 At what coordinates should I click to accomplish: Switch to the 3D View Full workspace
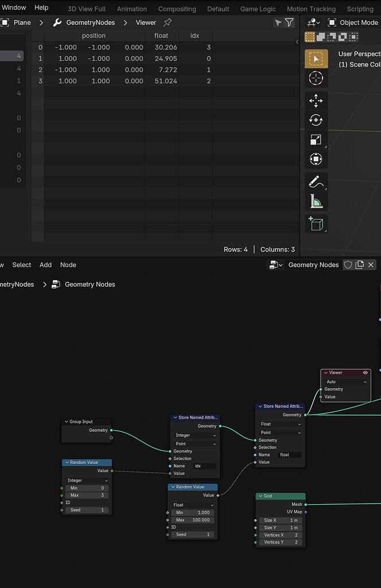coord(87,9)
